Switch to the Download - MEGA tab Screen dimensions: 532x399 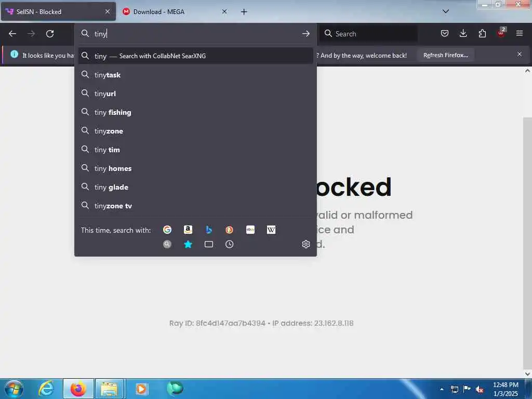(175, 12)
